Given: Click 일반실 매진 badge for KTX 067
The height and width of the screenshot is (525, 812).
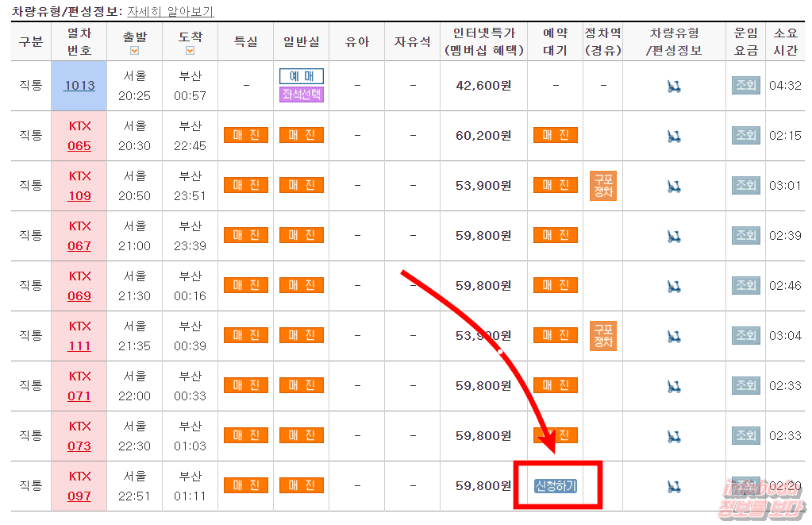Looking at the screenshot, I should click(x=302, y=235).
